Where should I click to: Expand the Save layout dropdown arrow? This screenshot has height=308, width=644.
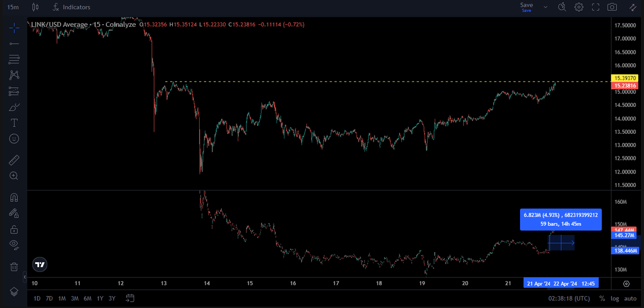point(546,7)
